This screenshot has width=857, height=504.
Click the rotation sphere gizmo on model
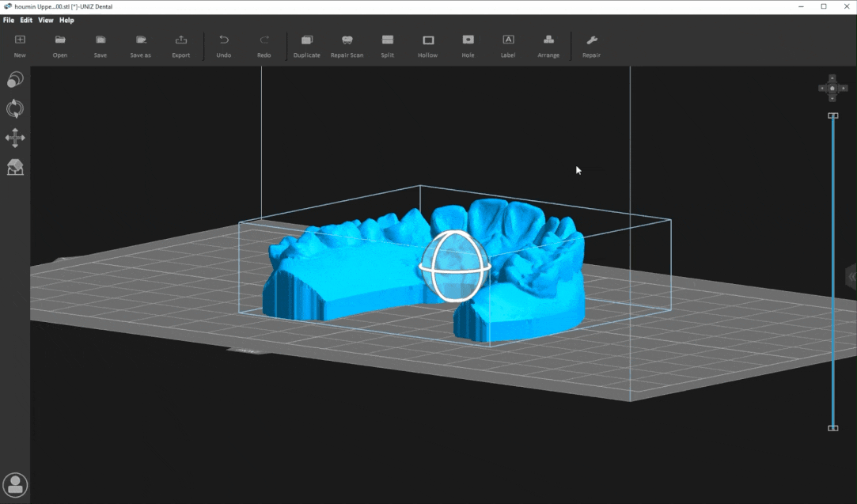tap(454, 267)
